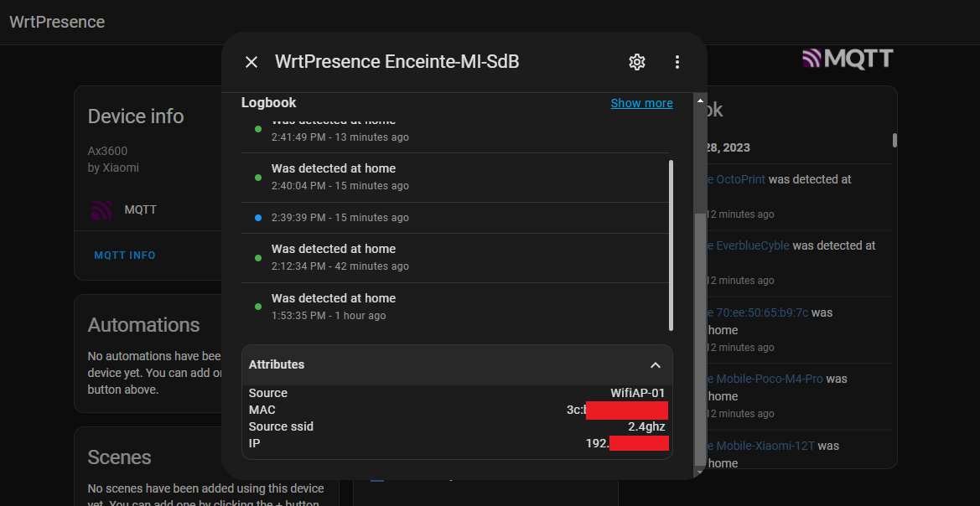This screenshot has height=506, width=980.
Task: Click the green dot beside 2:40:04 PM entry
Action: click(258, 178)
